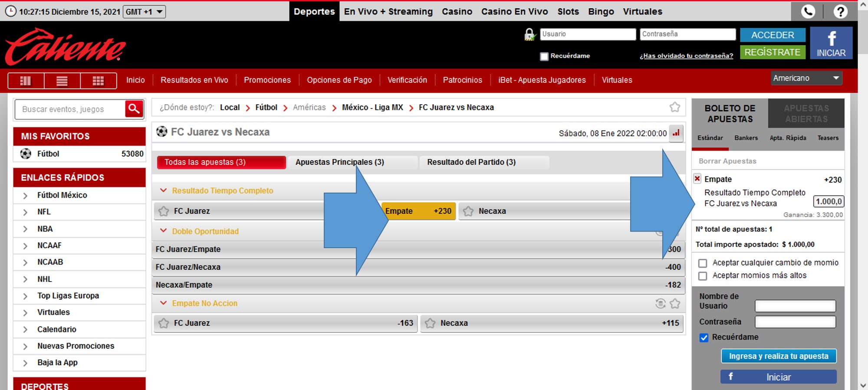This screenshot has width=868, height=390.
Task: Click the phone contact icon
Action: point(808,11)
